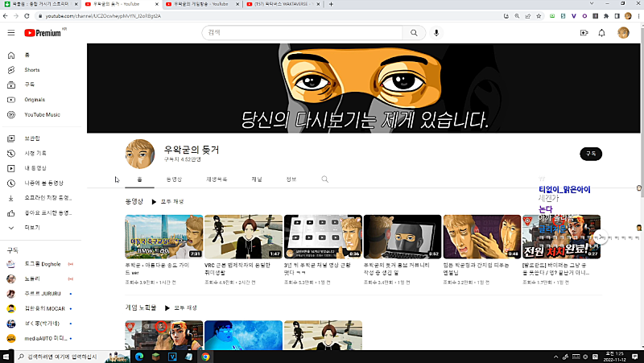Play all videos in 동영상 section

click(x=167, y=201)
